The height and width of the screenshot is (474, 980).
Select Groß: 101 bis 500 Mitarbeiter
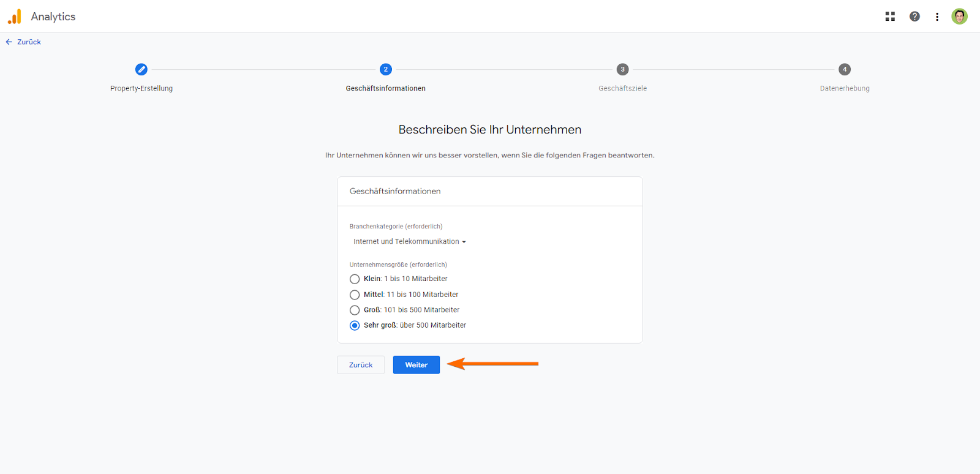(355, 310)
